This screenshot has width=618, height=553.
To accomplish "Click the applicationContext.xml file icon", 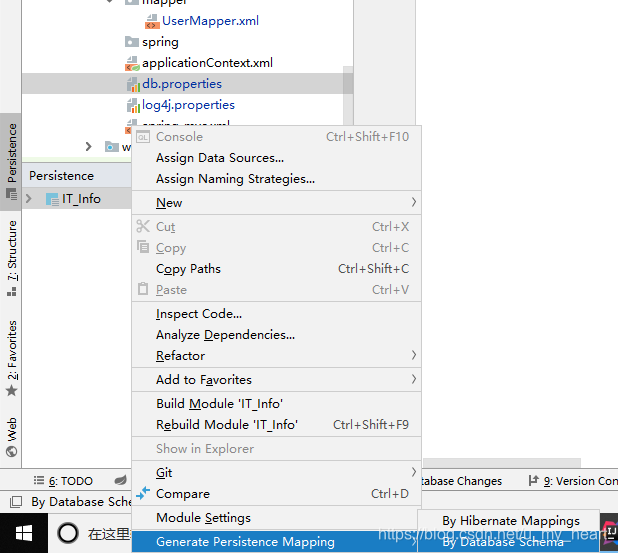I will click(132, 63).
